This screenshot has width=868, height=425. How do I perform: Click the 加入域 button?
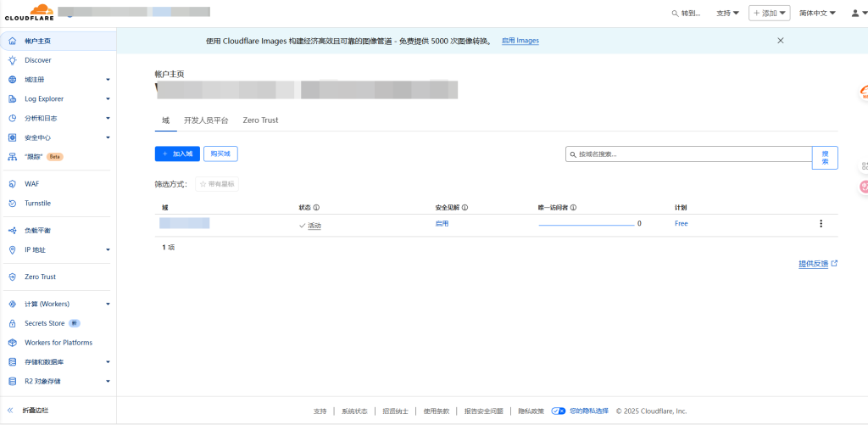click(x=177, y=154)
